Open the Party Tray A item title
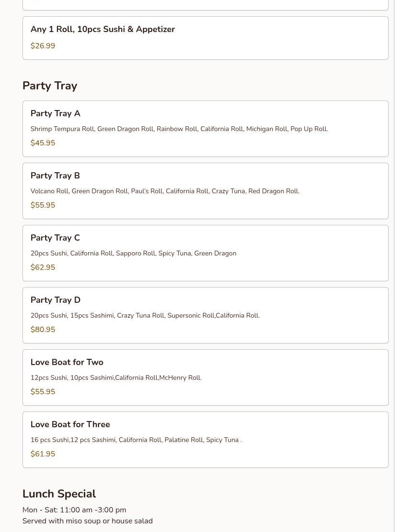The width and height of the screenshot is (404, 532). [56, 113]
